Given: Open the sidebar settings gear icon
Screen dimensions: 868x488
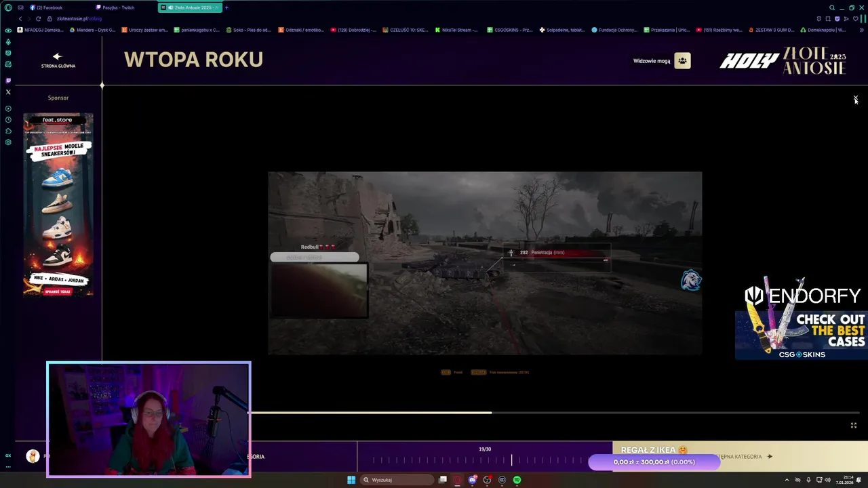Looking at the screenshot, I should click(8, 142).
